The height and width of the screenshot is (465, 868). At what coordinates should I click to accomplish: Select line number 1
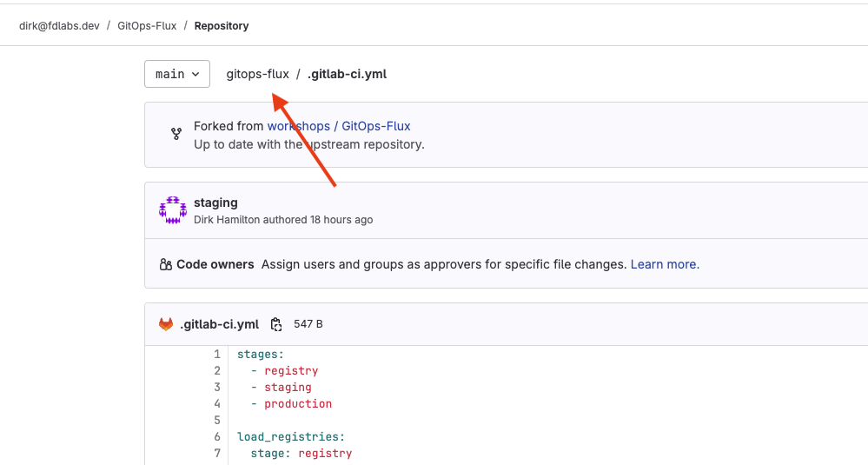point(217,355)
